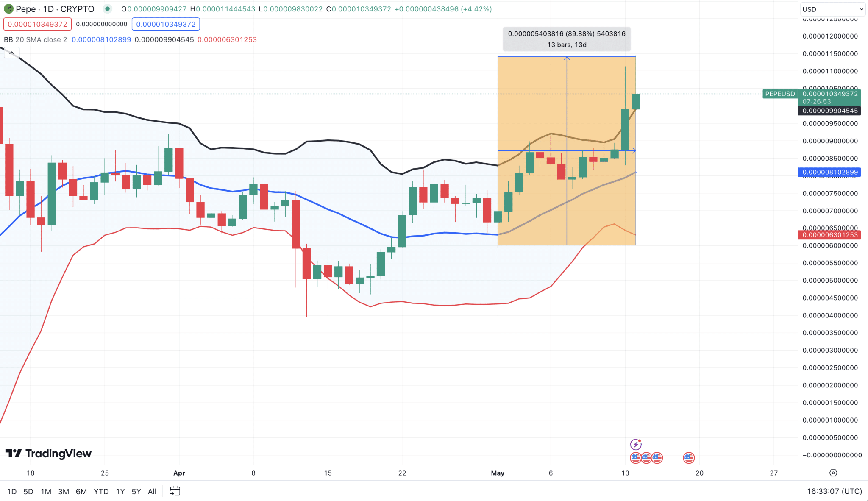Collapse the indicator legend with the chevron
868x501 pixels.
point(11,53)
